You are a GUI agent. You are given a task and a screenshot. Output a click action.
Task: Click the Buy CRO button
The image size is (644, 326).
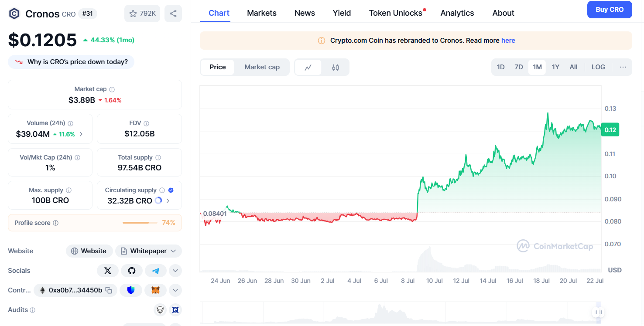coord(610,10)
